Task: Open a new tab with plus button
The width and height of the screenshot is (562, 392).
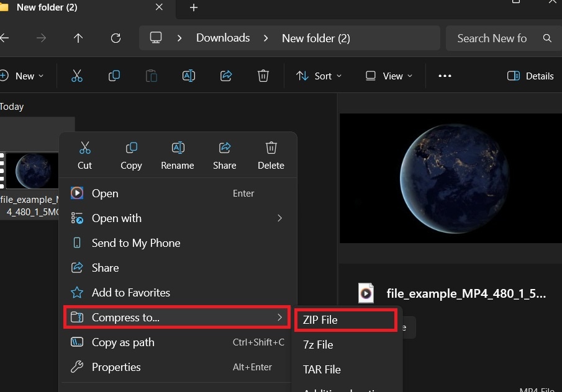Action: click(194, 7)
